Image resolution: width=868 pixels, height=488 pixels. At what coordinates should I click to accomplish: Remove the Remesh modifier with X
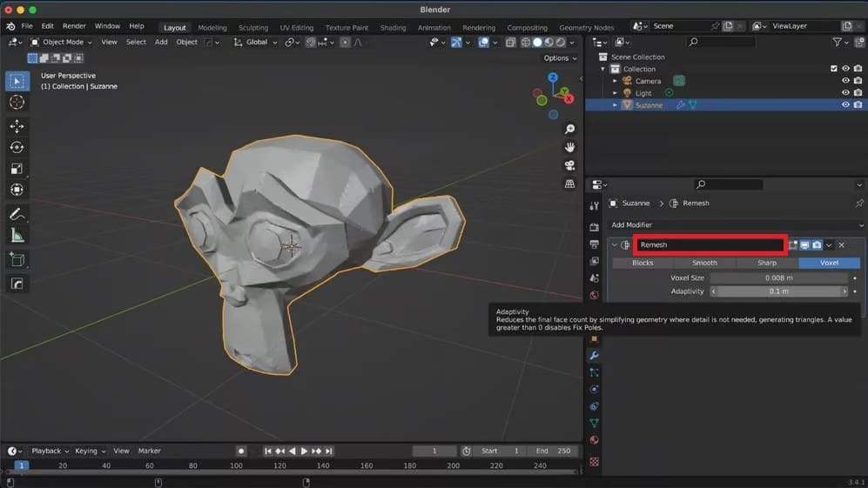point(841,245)
